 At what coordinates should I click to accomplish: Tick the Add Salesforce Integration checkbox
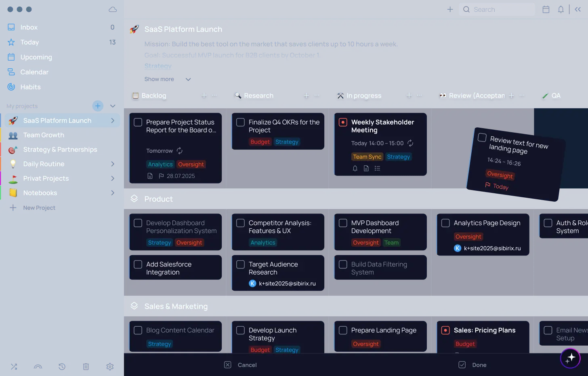point(138,264)
